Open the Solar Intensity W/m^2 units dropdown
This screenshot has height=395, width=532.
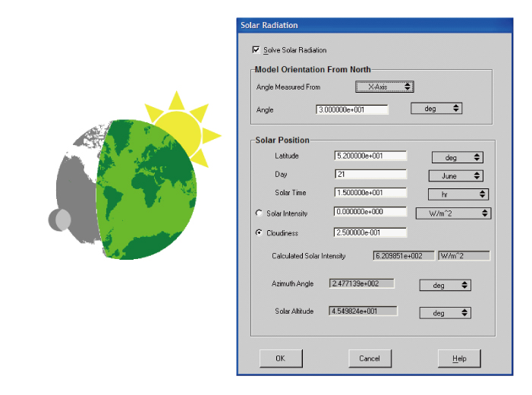tap(453, 213)
